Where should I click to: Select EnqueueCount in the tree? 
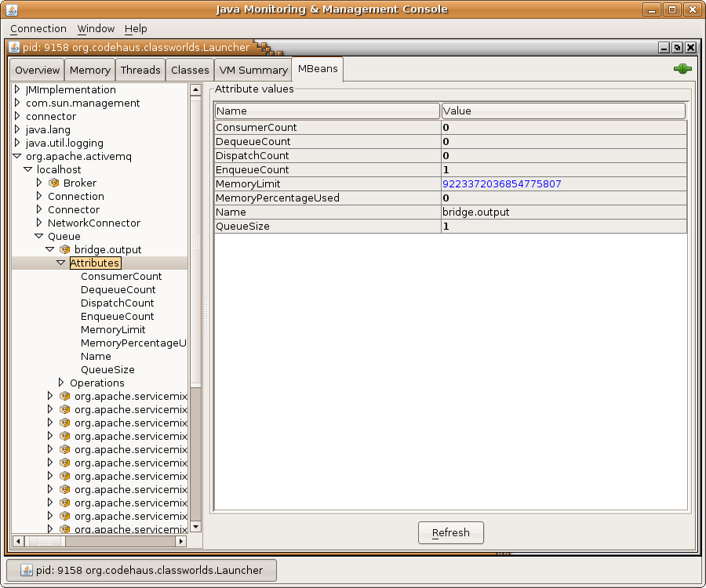(117, 316)
